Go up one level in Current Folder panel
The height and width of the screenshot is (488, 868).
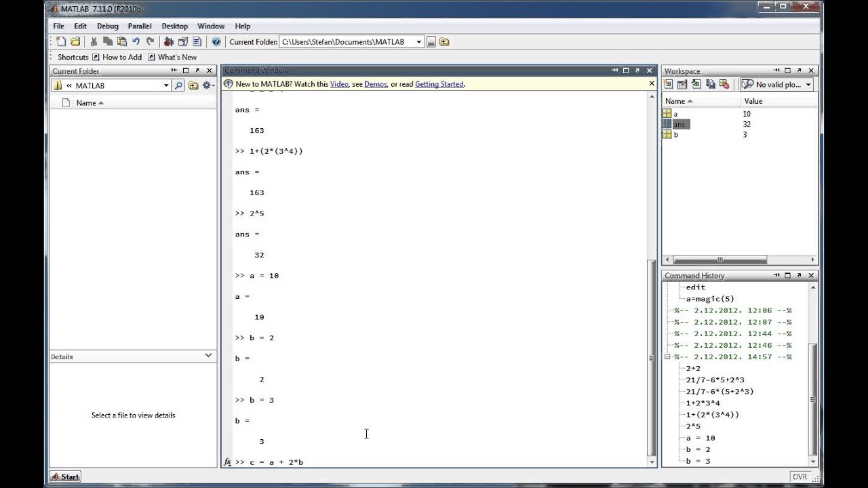(193, 85)
